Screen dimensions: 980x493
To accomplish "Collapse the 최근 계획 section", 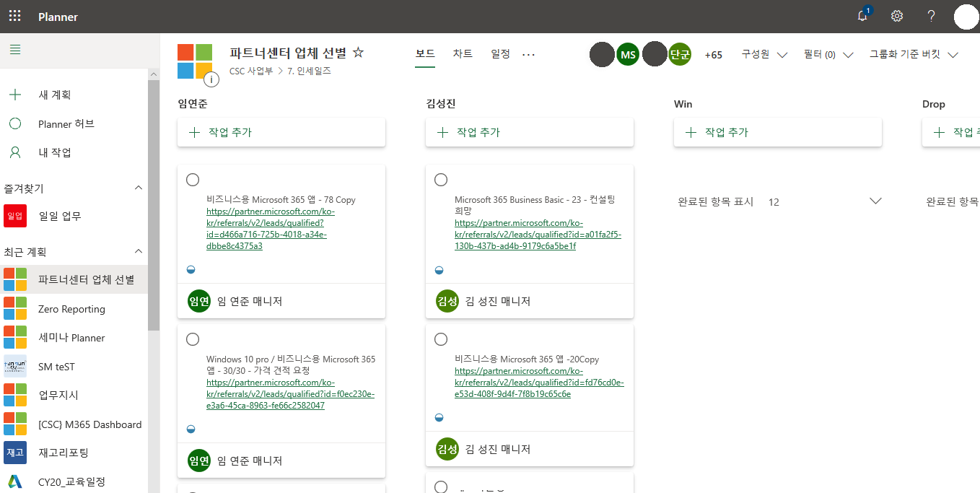I will [139, 252].
